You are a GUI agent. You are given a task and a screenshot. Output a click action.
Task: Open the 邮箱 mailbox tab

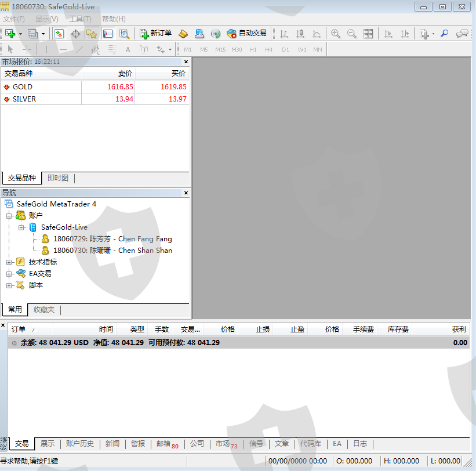click(168, 444)
